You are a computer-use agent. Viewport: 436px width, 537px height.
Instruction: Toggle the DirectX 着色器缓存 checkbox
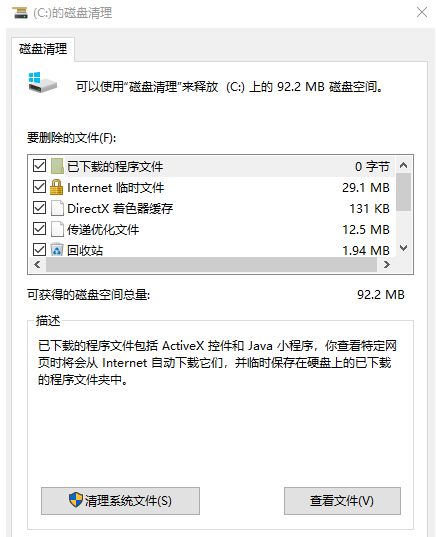pyautogui.click(x=39, y=208)
